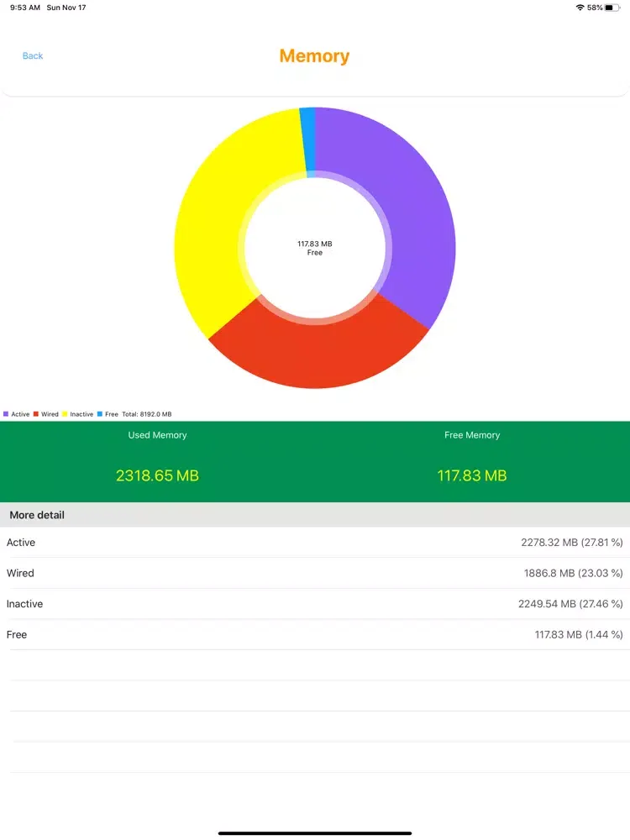Select the Free row label in details
The image size is (630, 840).
pyautogui.click(x=17, y=634)
